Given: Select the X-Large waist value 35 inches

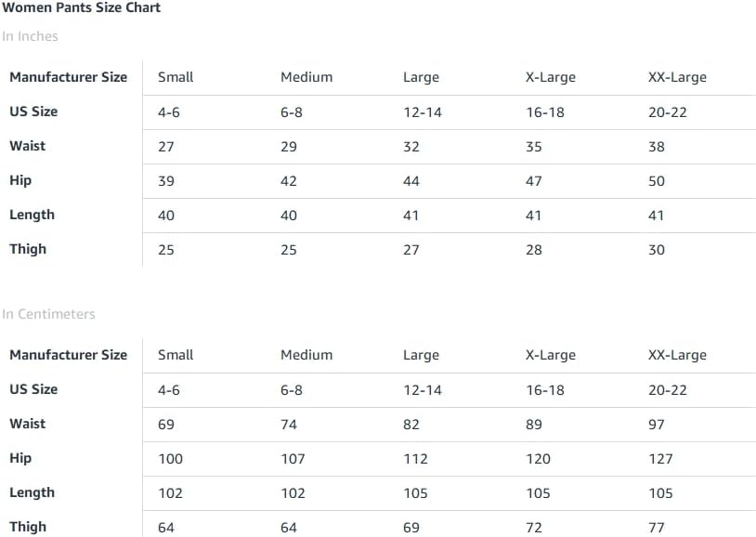Looking at the screenshot, I should pyautogui.click(x=534, y=147).
